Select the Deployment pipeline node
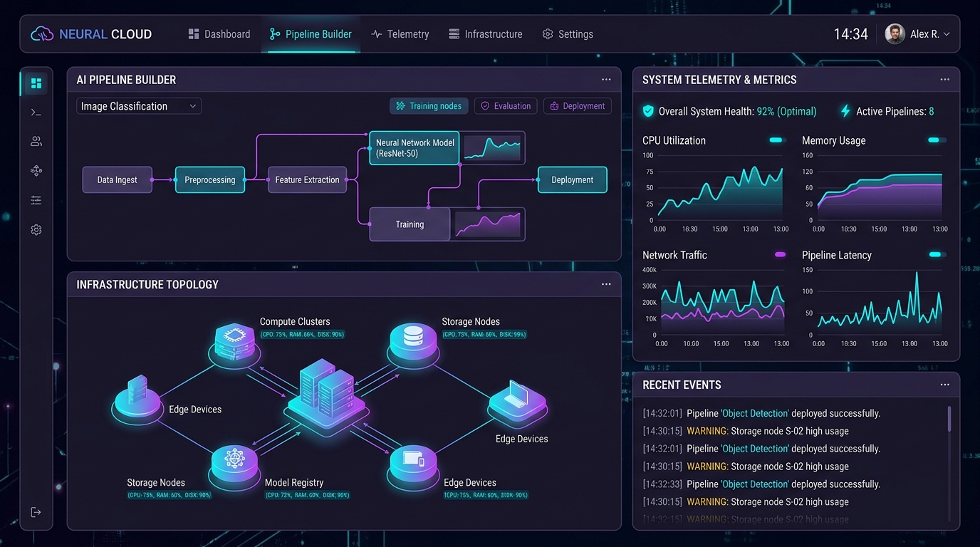The height and width of the screenshot is (547, 980). [x=572, y=180]
